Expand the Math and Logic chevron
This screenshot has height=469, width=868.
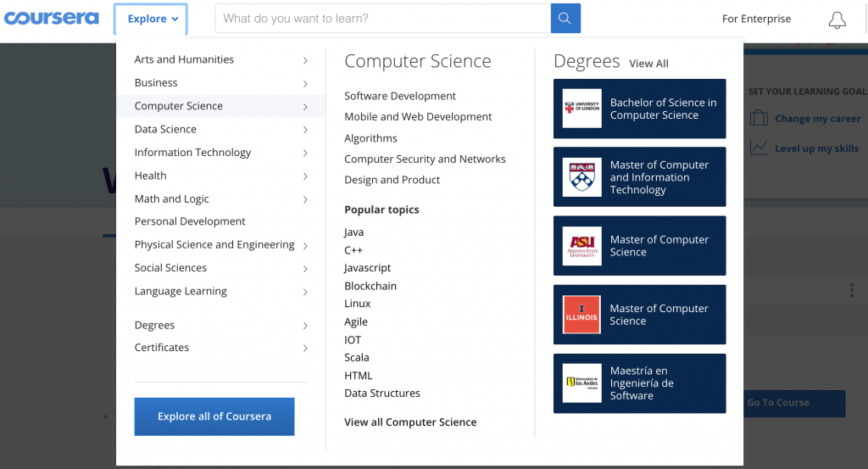point(305,199)
